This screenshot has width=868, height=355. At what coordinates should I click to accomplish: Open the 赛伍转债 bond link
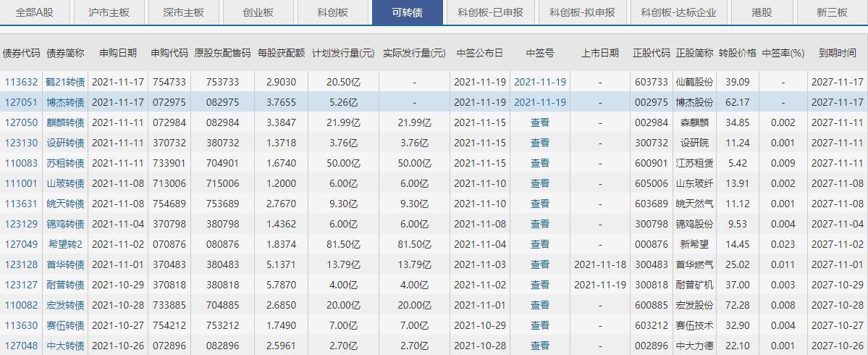click(66, 325)
